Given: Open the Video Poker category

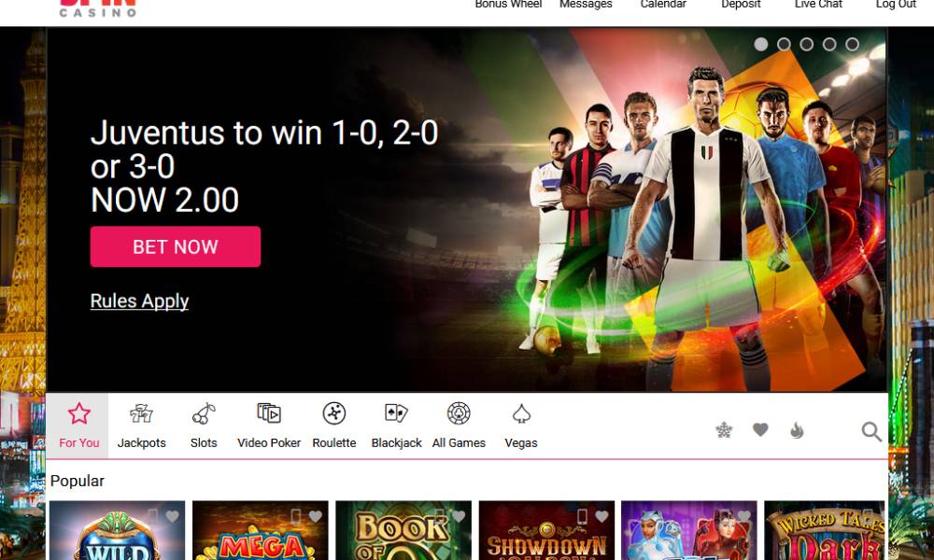Looking at the screenshot, I should (x=269, y=426).
